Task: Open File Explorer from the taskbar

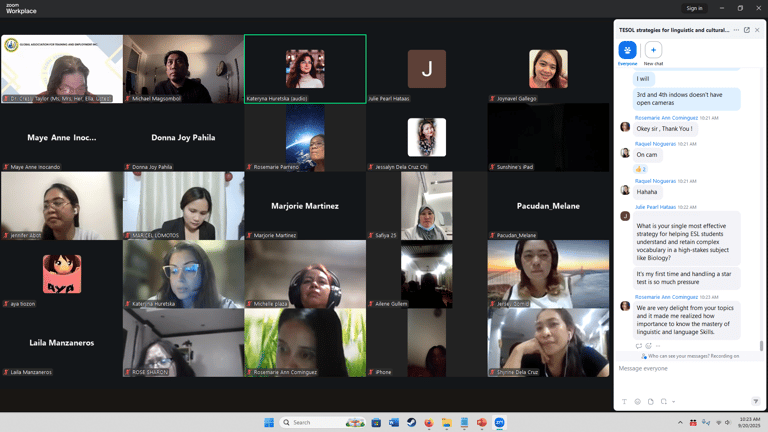Action: [447, 422]
